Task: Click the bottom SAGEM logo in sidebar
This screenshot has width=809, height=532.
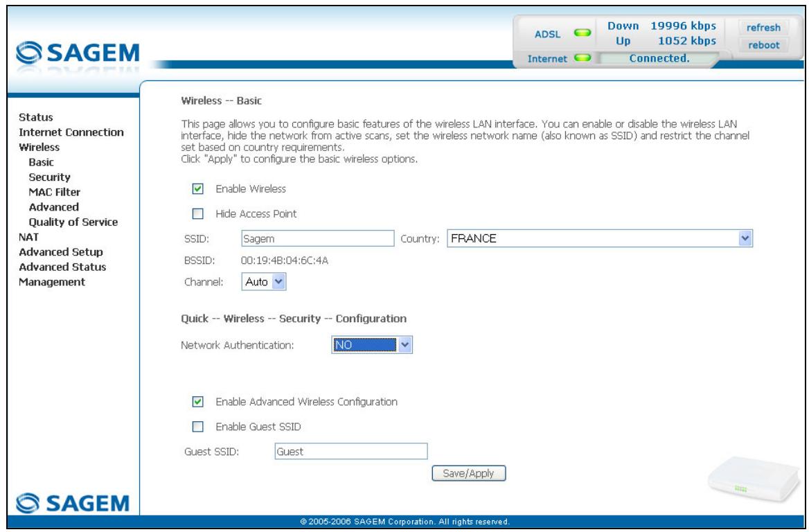Action: 72,503
